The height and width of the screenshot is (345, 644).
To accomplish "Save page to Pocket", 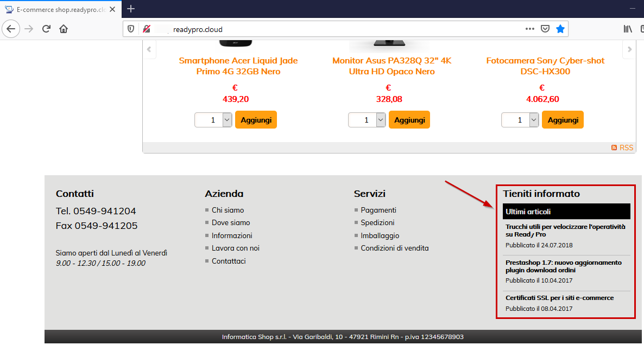I will point(545,29).
